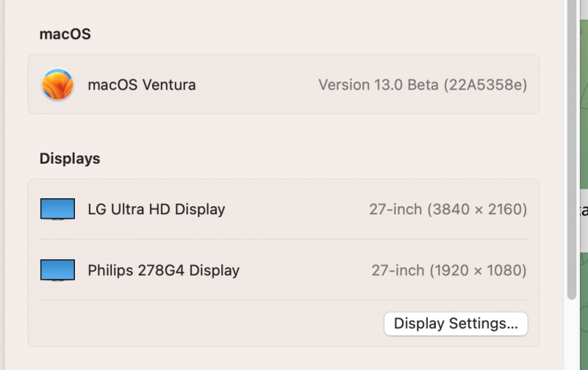This screenshot has width=588, height=370.
Task: Click the macOS section heading
Action: coord(65,34)
